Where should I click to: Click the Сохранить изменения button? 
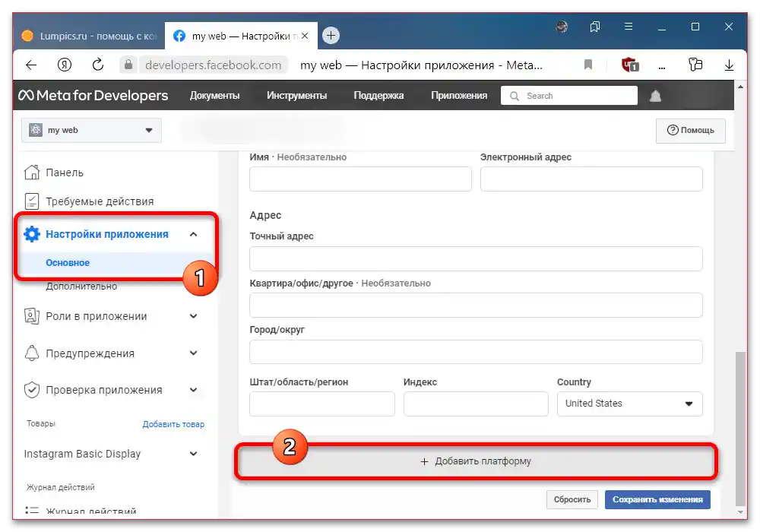(657, 499)
